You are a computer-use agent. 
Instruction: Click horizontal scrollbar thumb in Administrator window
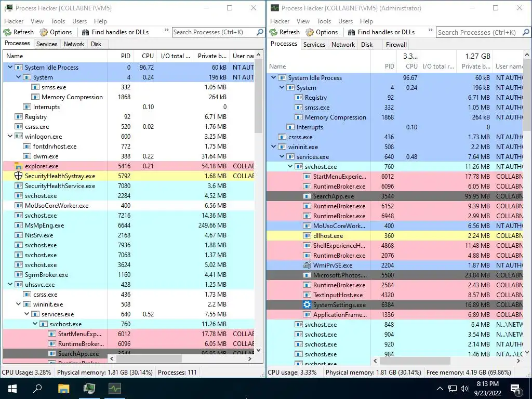click(414, 361)
